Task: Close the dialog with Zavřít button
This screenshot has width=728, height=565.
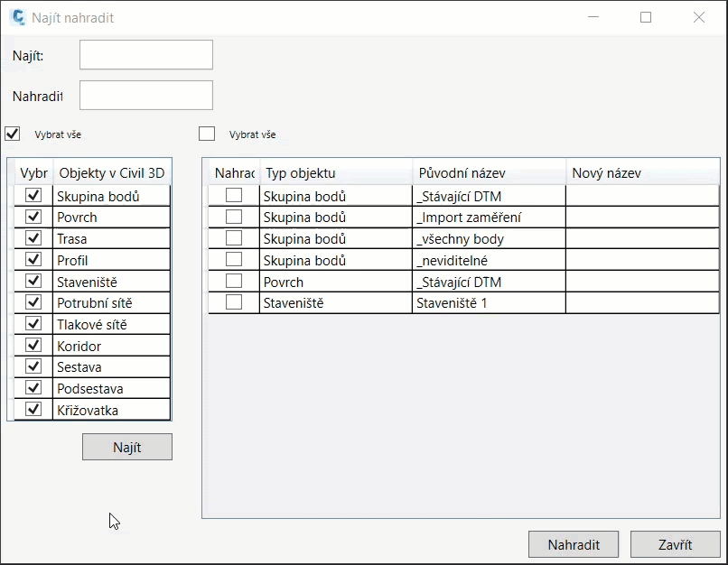Action: pyautogui.click(x=675, y=544)
